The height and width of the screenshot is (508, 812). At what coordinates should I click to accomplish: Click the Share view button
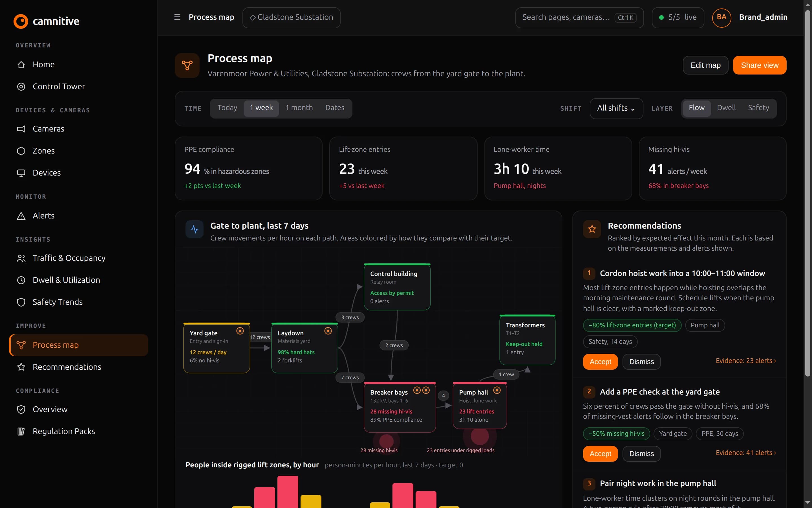759,65
